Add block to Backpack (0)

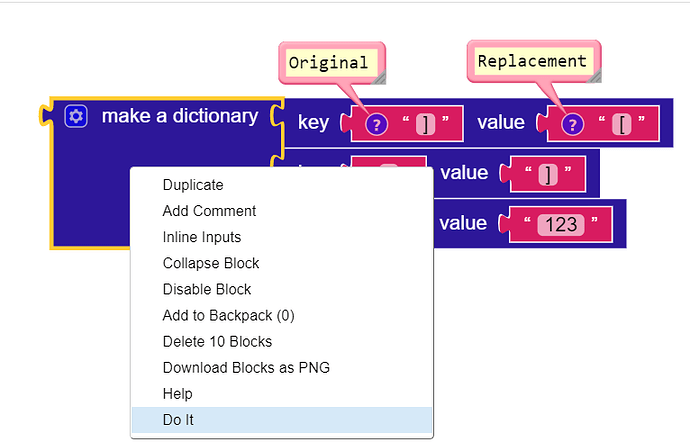tap(228, 315)
